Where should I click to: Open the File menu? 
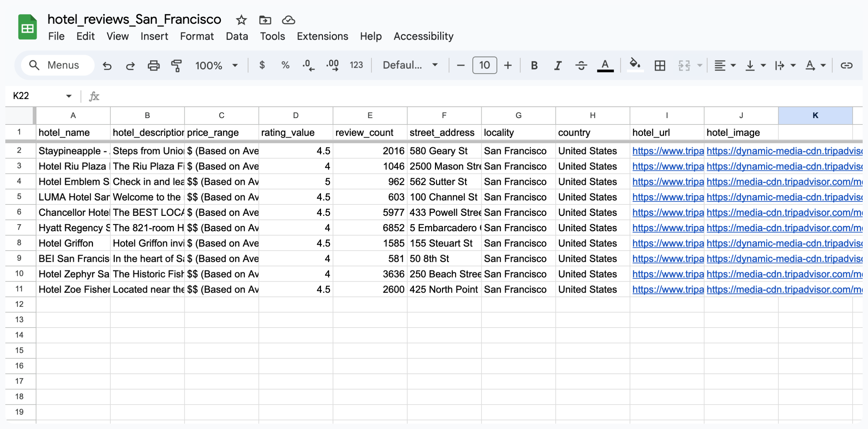coord(56,36)
